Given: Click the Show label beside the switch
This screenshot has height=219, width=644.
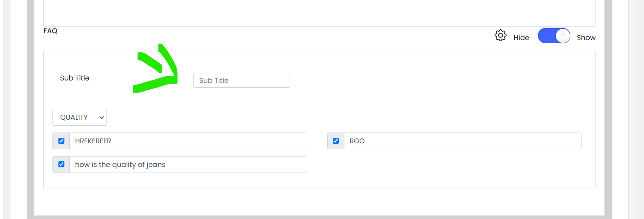Looking at the screenshot, I should click(x=586, y=38).
